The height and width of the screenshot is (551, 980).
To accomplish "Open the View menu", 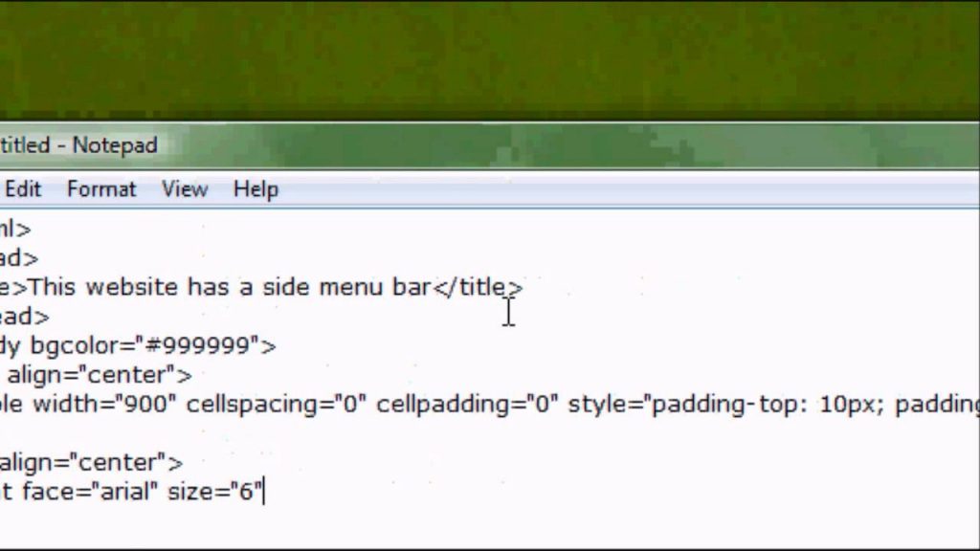I will pos(184,188).
